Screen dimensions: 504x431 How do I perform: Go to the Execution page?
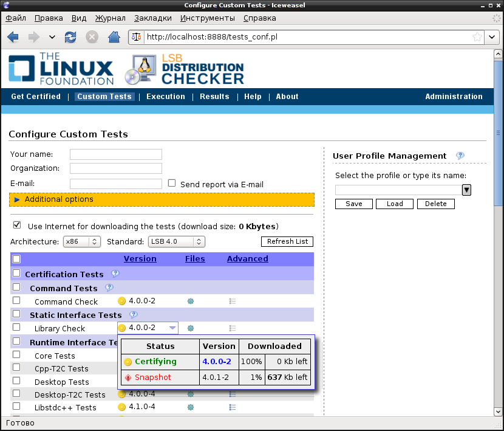pos(166,97)
